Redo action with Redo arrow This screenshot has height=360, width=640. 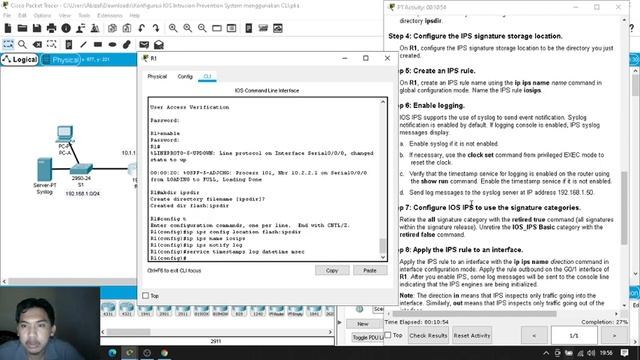[156, 28]
